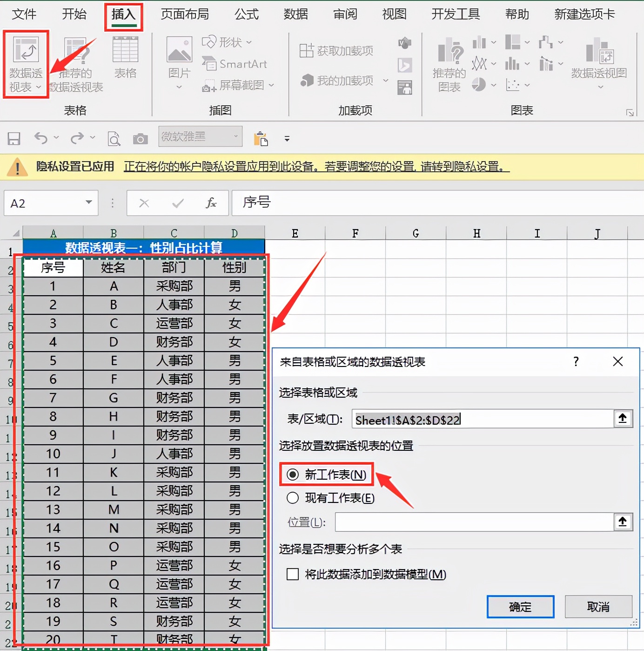The image size is (644, 651).
Task: Click the formula bar Cancel X icon
Action: [x=144, y=203]
